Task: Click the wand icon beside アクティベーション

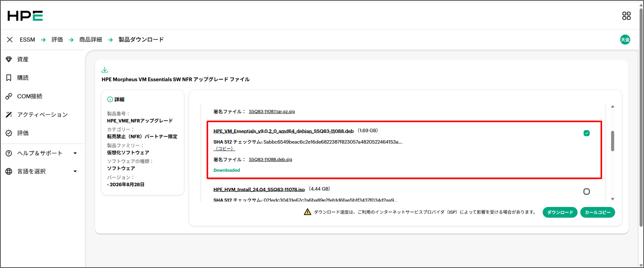Action: click(x=9, y=115)
